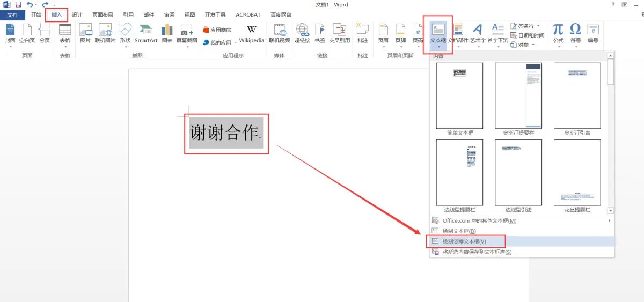Expand My Apps (我的应用) dropdown
The width and height of the screenshot is (644, 302).
235,42
